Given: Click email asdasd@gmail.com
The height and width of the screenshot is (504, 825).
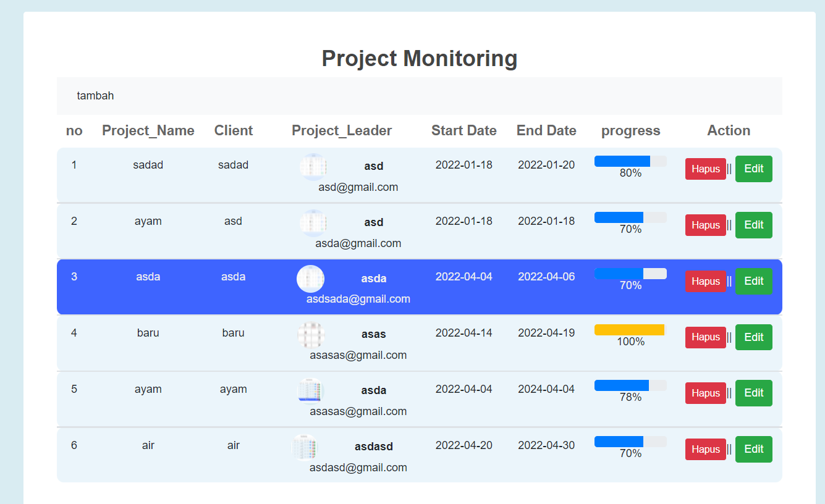Looking at the screenshot, I should 358,468.
